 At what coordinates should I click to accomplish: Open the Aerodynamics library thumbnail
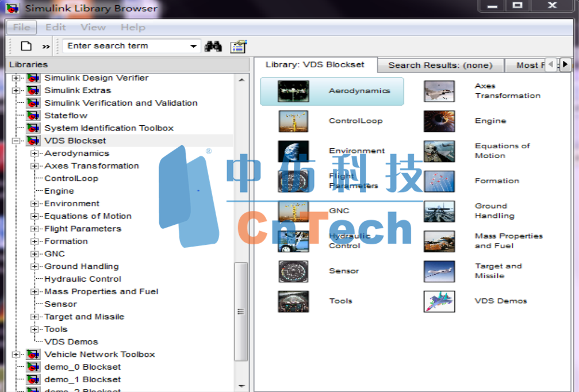[x=293, y=91]
